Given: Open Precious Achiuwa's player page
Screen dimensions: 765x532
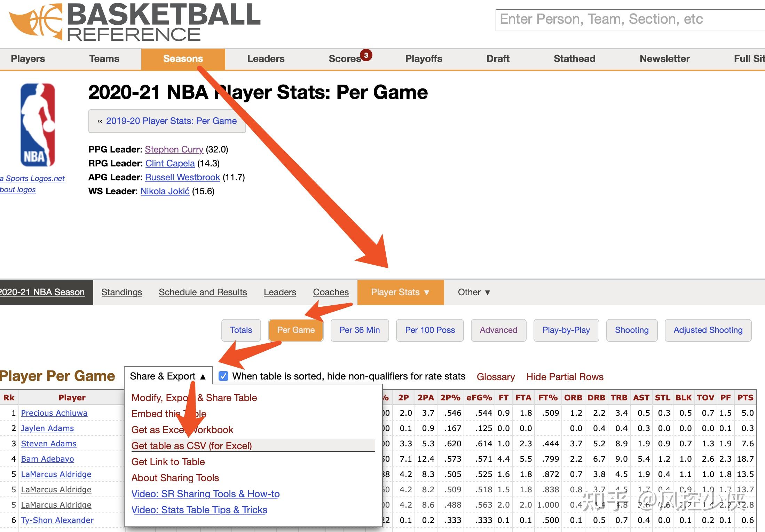Looking at the screenshot, I should pyautogui.click(x=54, y=413).
